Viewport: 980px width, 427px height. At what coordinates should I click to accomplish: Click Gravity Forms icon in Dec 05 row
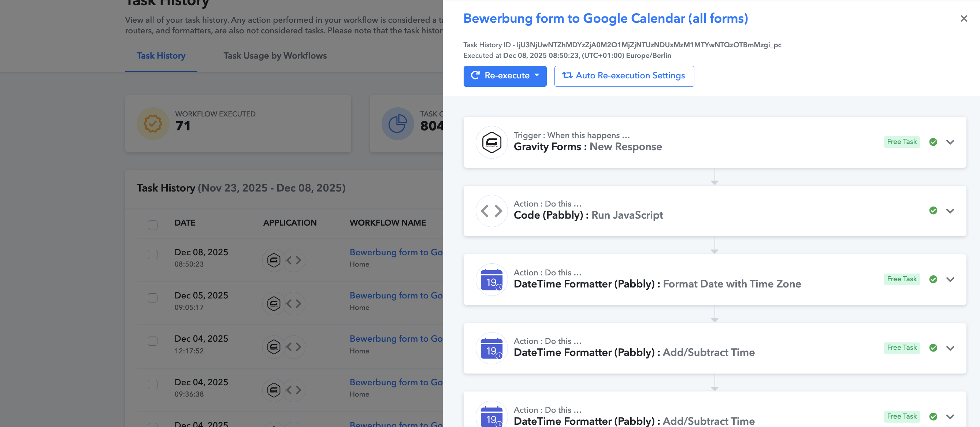click(274, 303)
